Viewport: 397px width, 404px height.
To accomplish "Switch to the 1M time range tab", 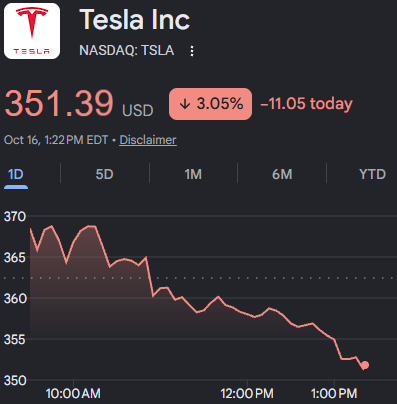I will pos(193,174).
